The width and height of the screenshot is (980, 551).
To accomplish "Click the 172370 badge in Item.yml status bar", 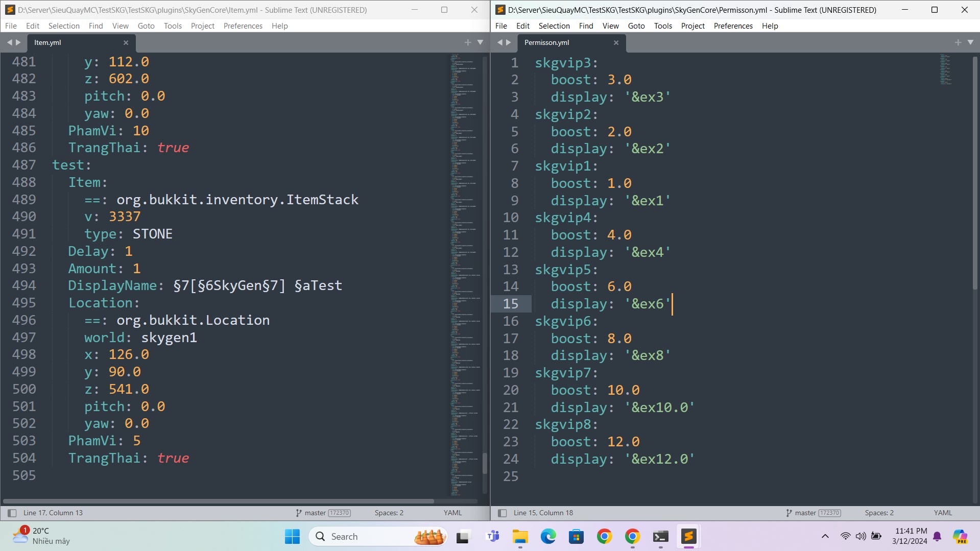I will tap(339, 513).
